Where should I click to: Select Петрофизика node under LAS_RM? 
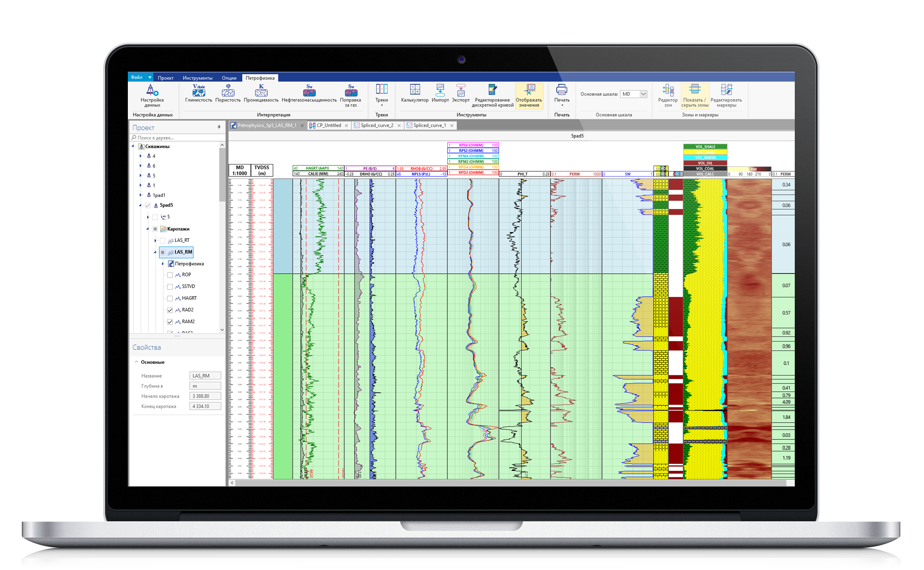(x=186, y=264)
